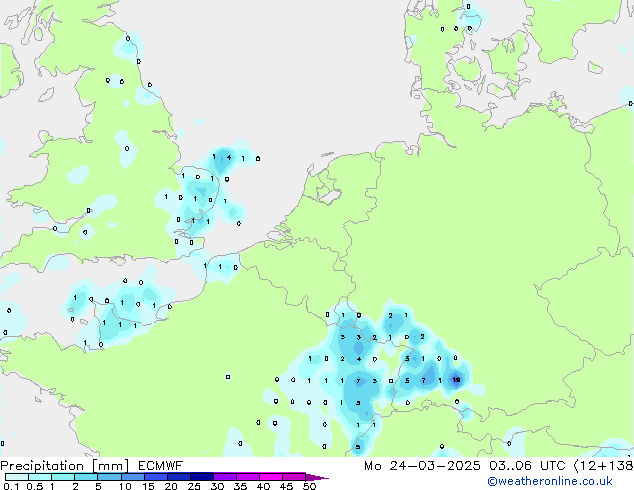The height and width of the screenshot is (490, 634).
Task: Click the '0.5' legend scale label
Action: click(x=35, y=486)
